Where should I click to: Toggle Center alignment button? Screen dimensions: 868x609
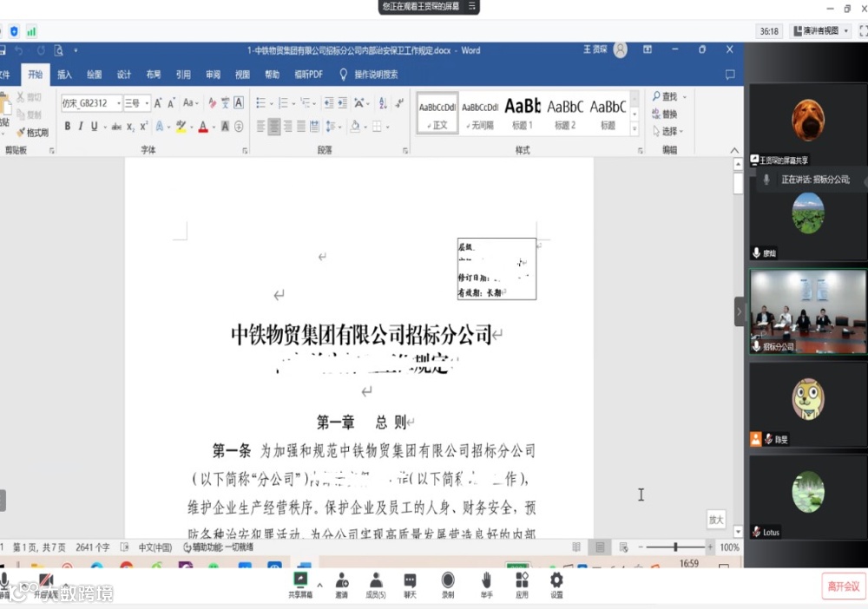pos(274,127)
